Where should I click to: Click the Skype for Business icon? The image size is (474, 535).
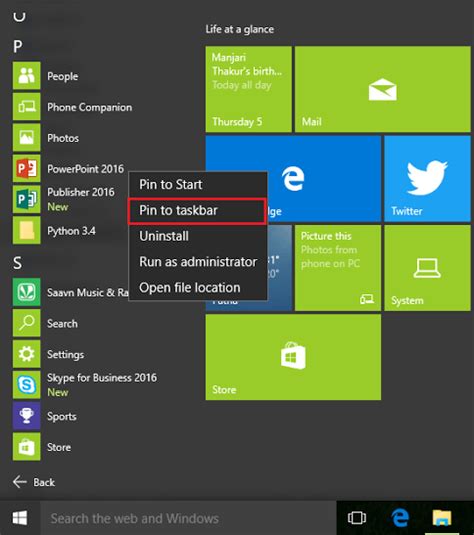click(x=27, y=385)
